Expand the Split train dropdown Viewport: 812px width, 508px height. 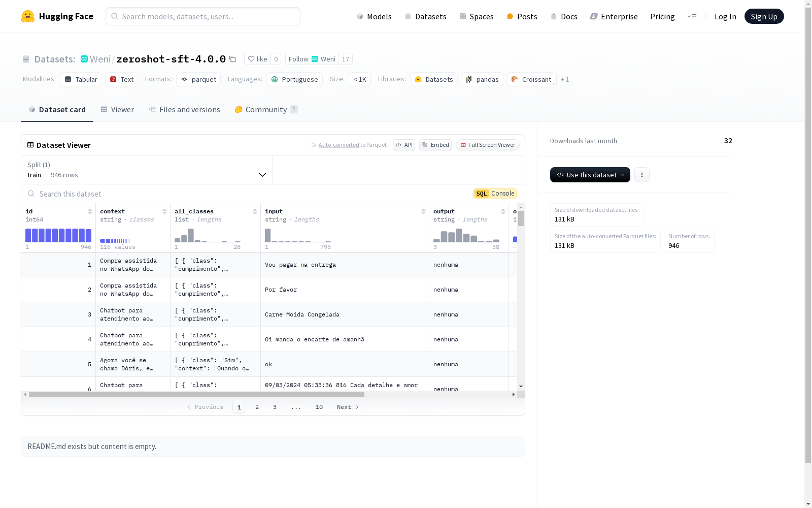(x=147, y=170)
